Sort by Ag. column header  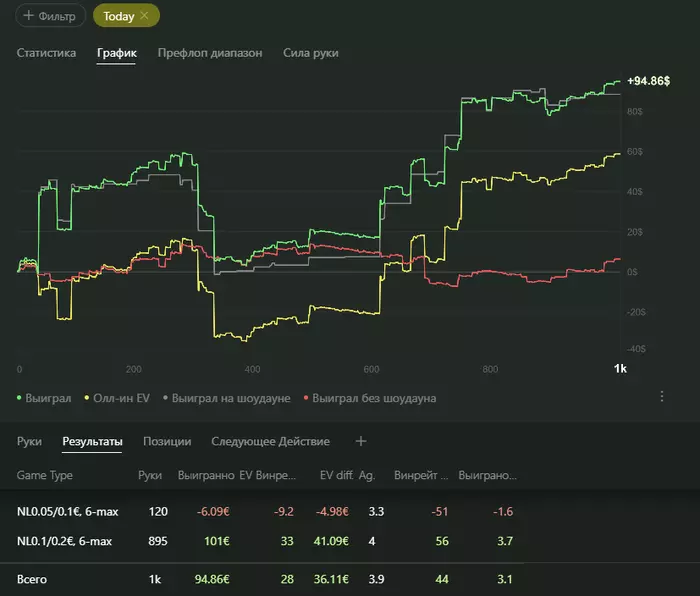[x=367, y=475]
